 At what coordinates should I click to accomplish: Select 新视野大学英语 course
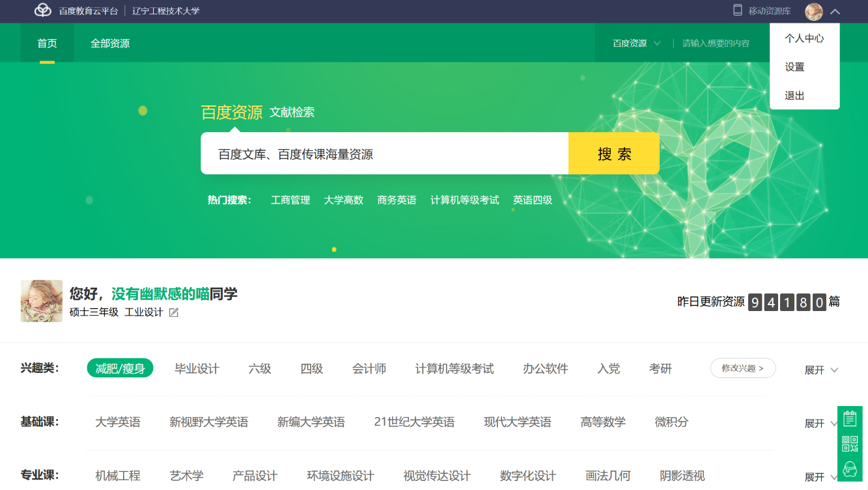click(209, 422)
